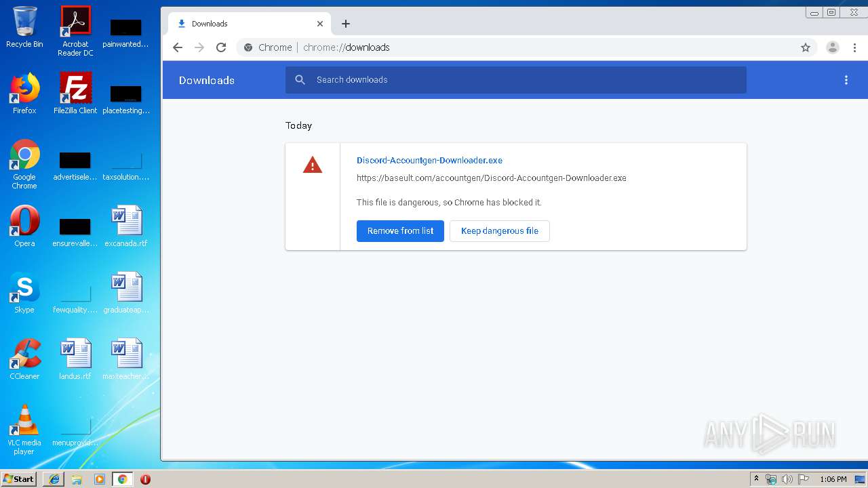Select the graduateap desktop document
868x488 pixels.
click(126, 293)
